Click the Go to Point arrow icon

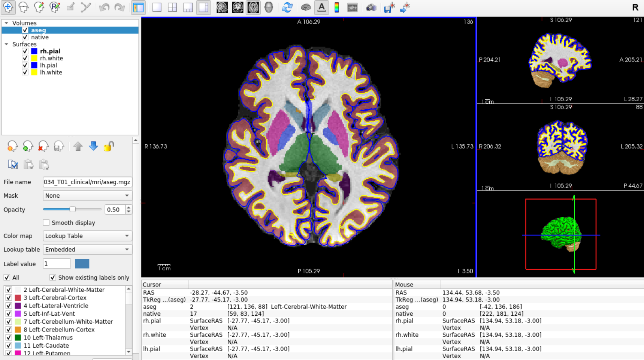click(405, 7)
